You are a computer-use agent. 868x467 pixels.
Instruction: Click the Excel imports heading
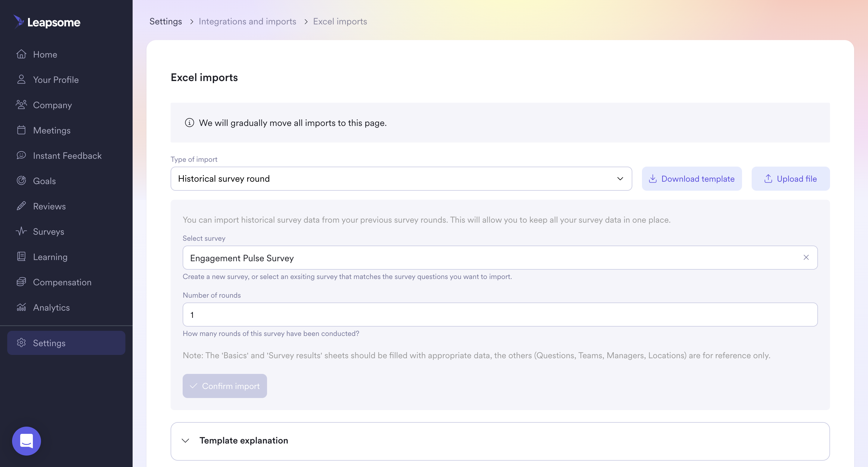pyautogui.click(x=204, y=77)
